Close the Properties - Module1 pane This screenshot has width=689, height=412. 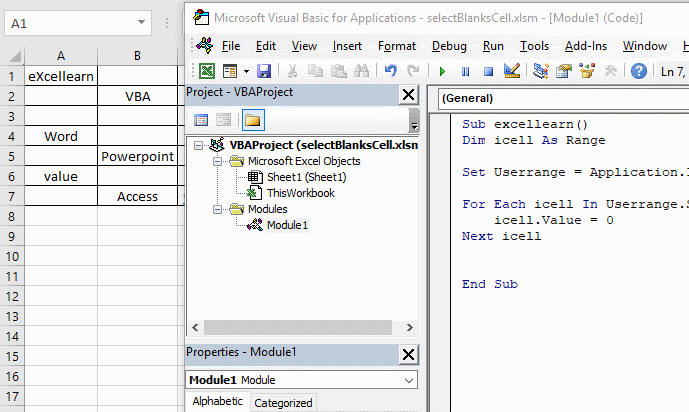pyautogui.click(x=408, y=354)
